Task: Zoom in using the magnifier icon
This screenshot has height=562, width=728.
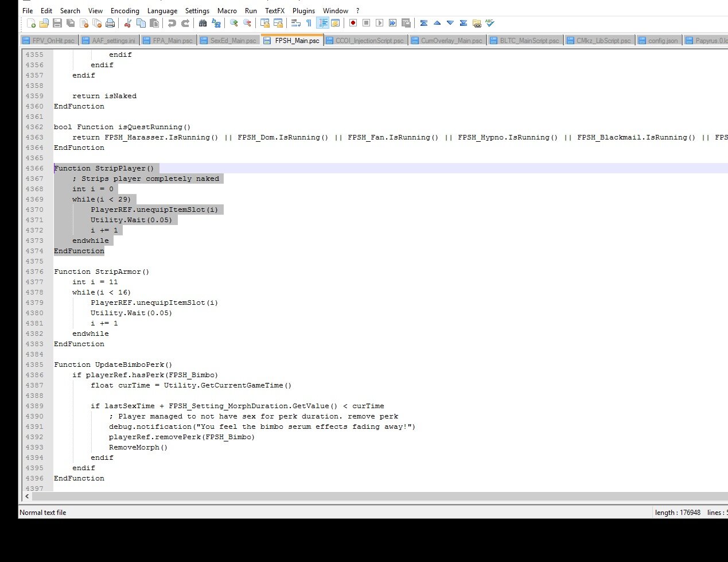Action: (x=233, y=23)
